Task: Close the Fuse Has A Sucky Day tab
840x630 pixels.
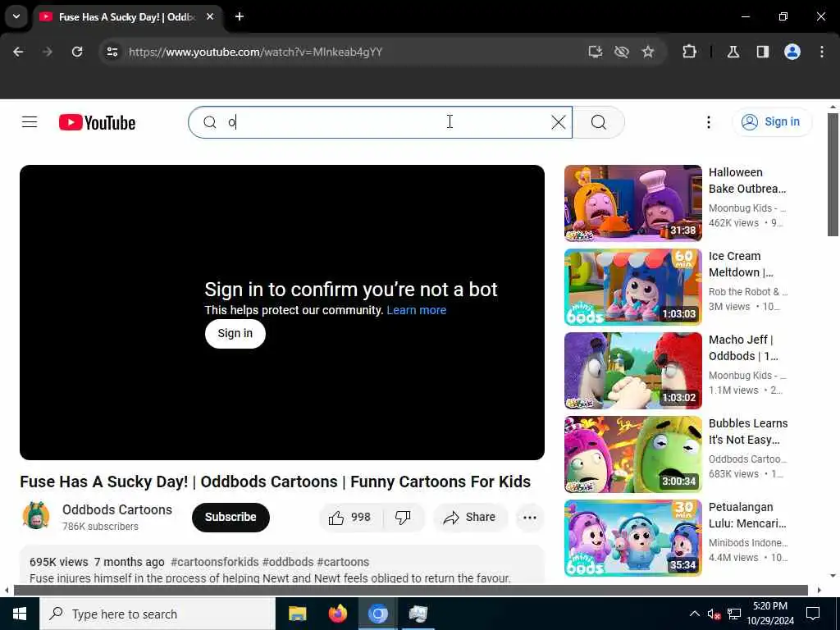Action: [210, 16]
